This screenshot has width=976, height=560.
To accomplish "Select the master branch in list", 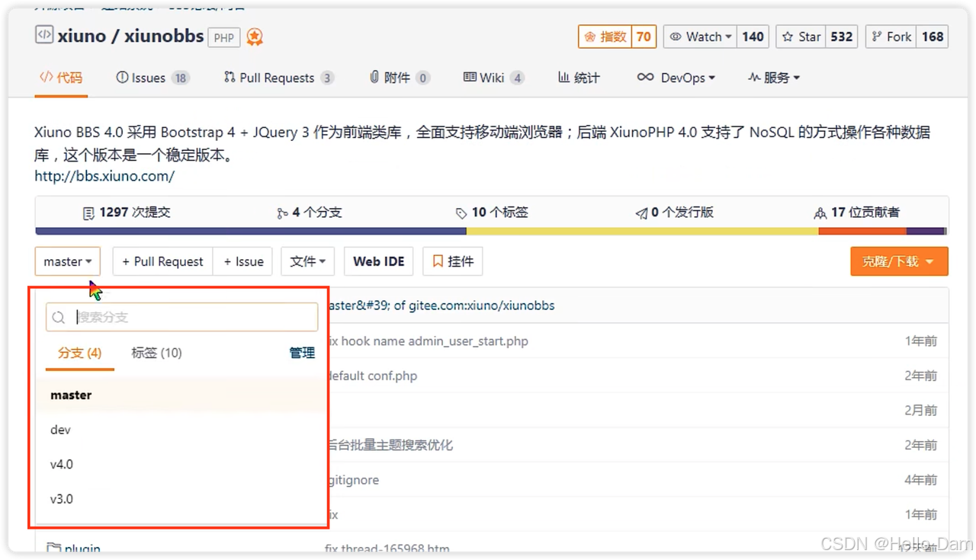I will pyautogui.click(x=180, y=395).
